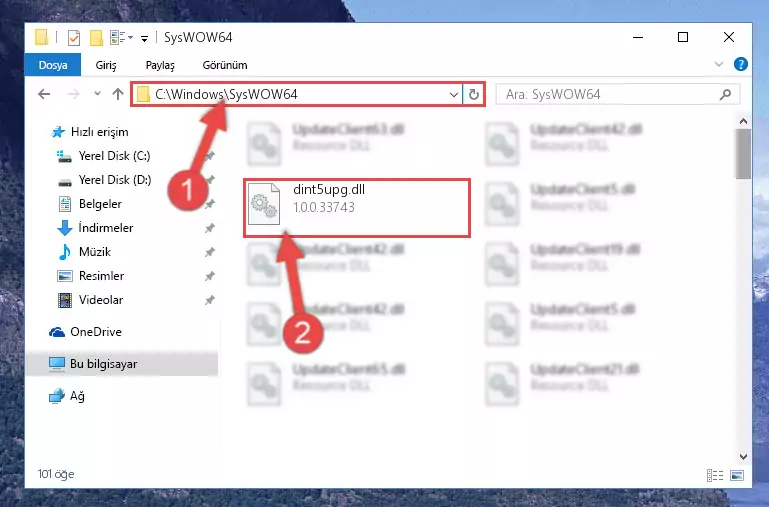Viewport: 769px width, 507px height.
Task: Click the pin icon next to Resimler
Action: [209, 276]
